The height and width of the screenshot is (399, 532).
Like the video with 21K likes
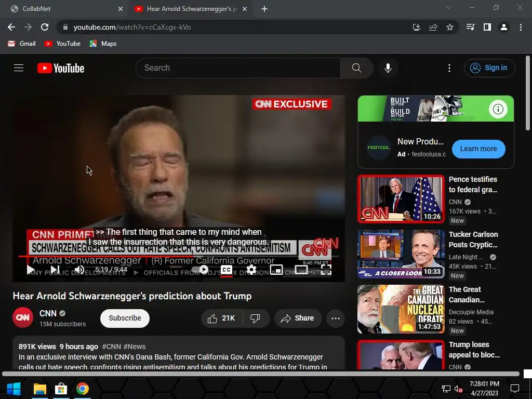[221, 318]
